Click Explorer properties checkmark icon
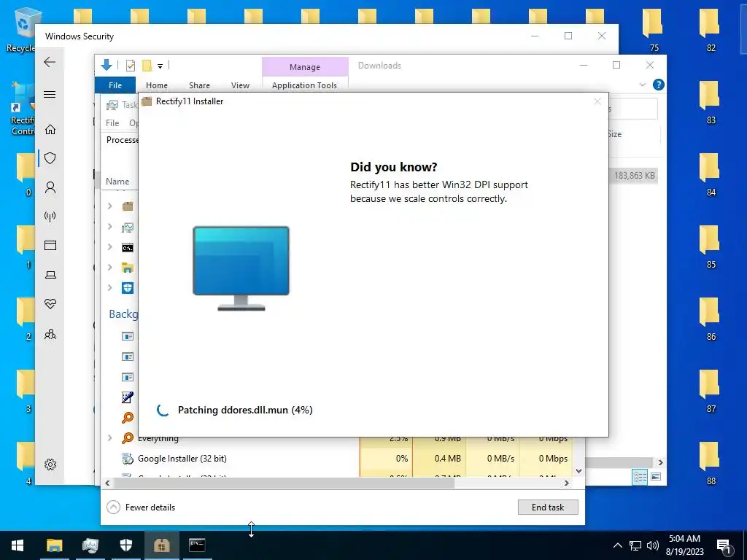Viewport: 747px width, 560px height. [x=130, y=66]
